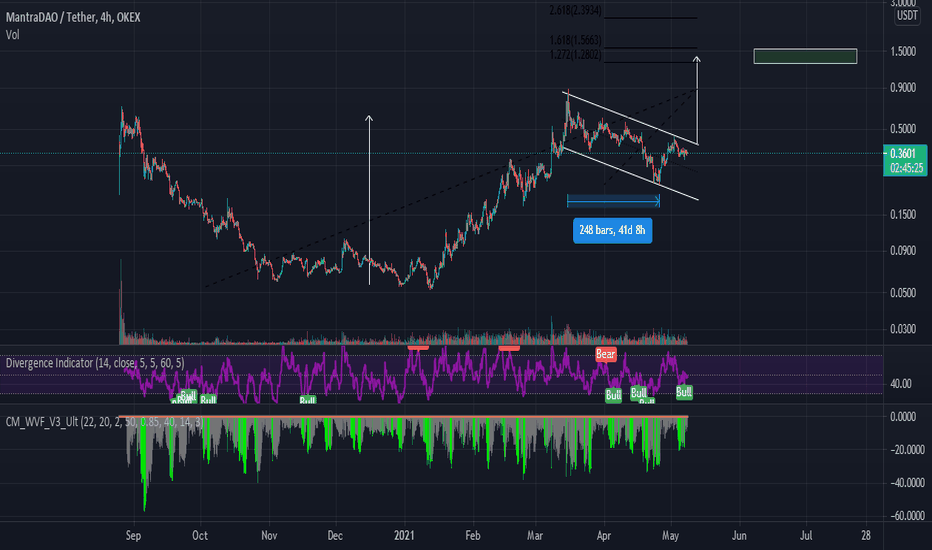932x550 pixels.
Task: Click the red Bear divergence label
Action: [x=606, y=354]
